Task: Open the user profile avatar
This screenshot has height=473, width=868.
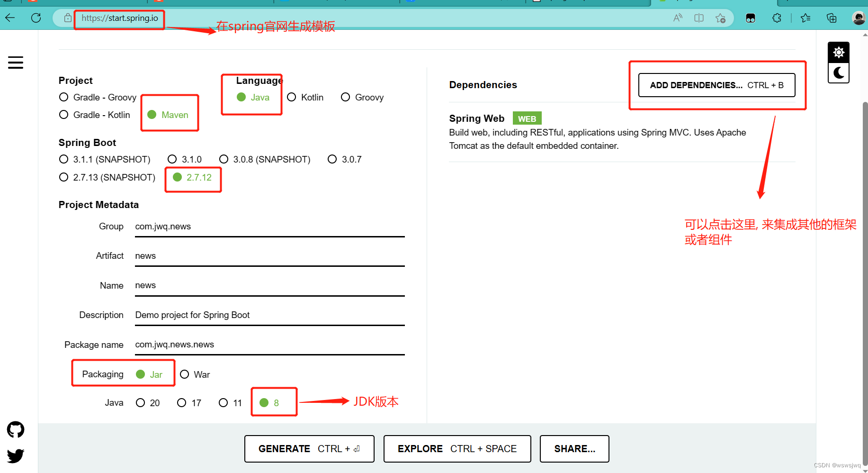Action: coord(858,18)
